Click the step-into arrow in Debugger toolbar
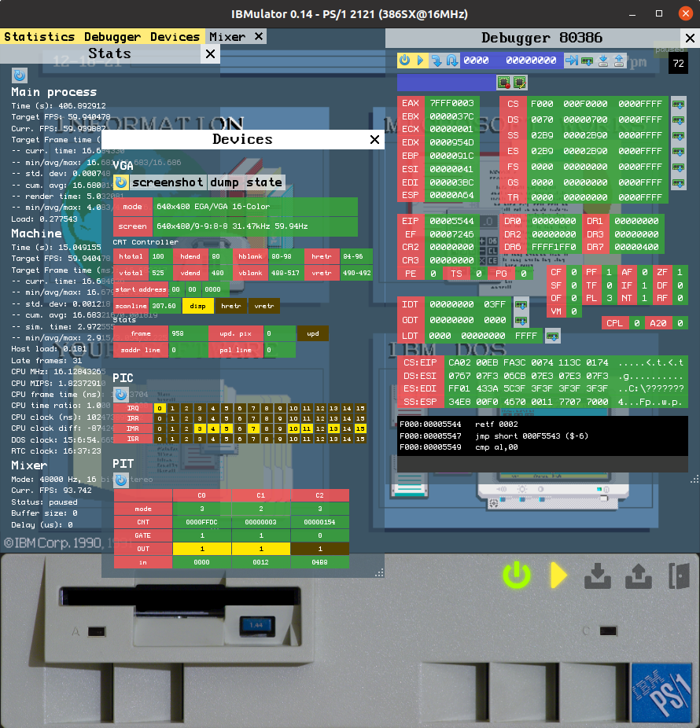Screen dimensions: 700x728 437,61
